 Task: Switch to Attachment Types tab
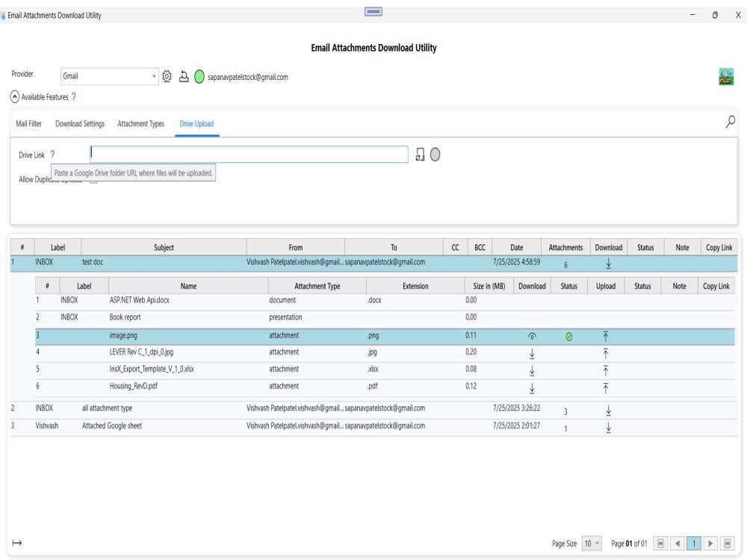(x=140, y=124)
